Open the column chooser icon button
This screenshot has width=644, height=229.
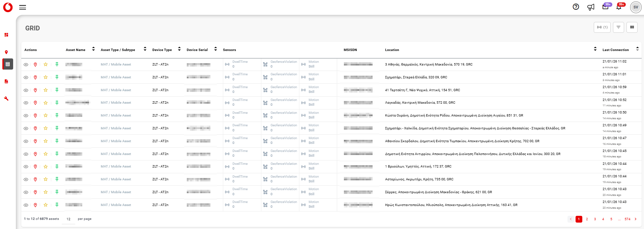click(632, 27)
